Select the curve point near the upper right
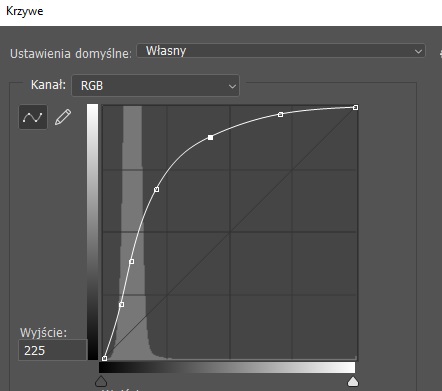 (280, 114)
